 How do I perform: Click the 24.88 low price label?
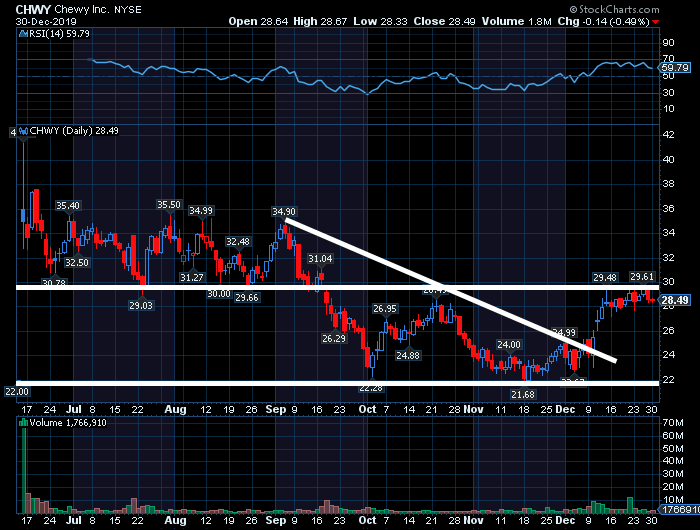point(408,355)
